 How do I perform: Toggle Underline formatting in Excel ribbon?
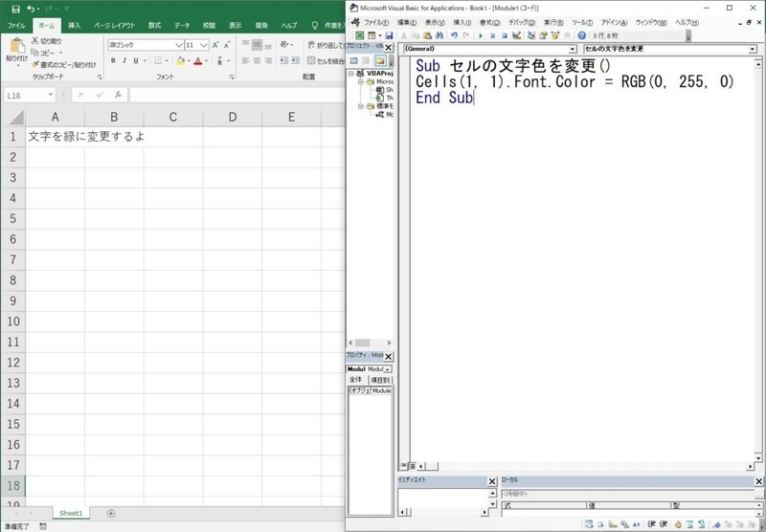click(136, 60)
